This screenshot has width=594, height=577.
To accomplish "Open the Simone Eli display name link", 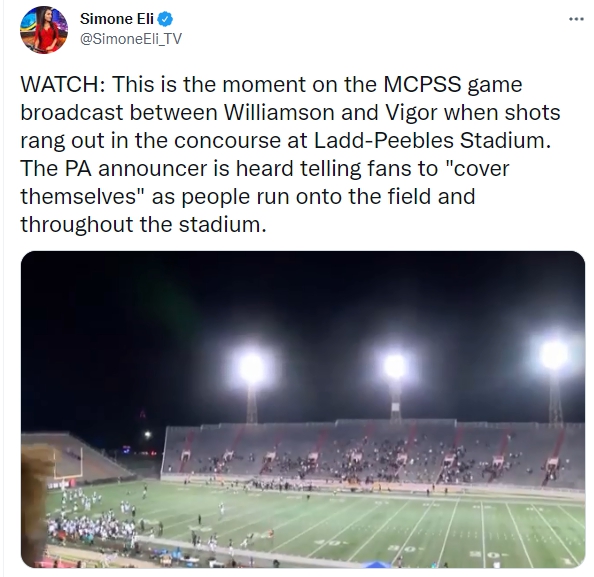I will click(117, 19).
